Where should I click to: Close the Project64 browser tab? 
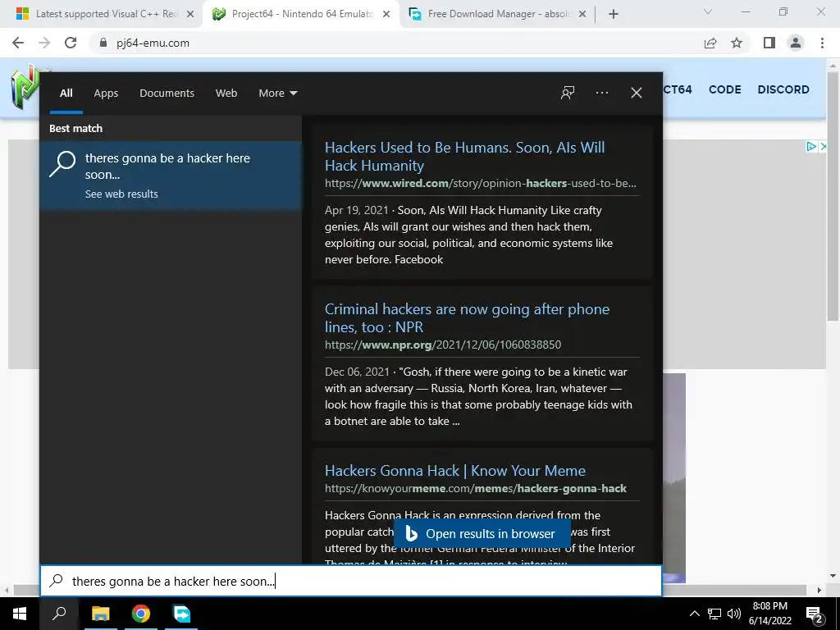pyautogui.click(x=386, y=14)
